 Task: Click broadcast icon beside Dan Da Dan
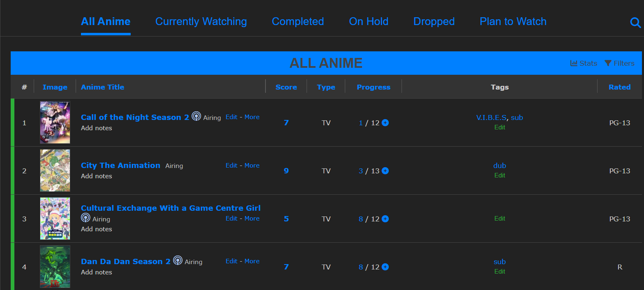click(x=178, y=260)
